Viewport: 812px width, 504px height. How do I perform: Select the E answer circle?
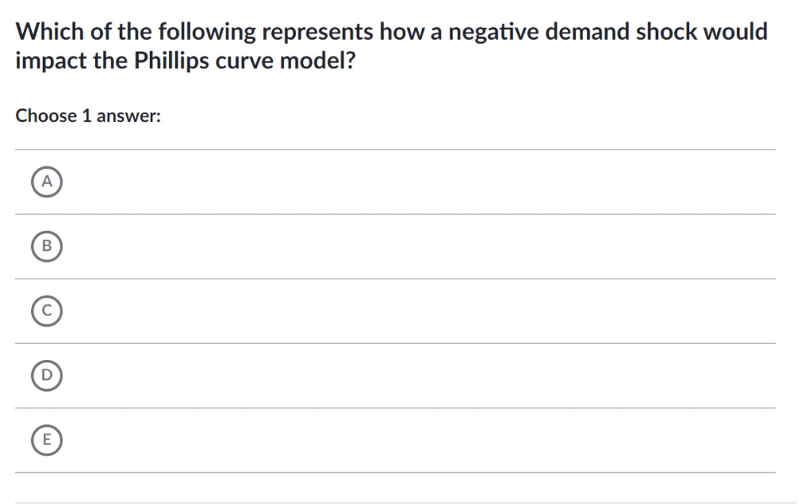point(47,440)
